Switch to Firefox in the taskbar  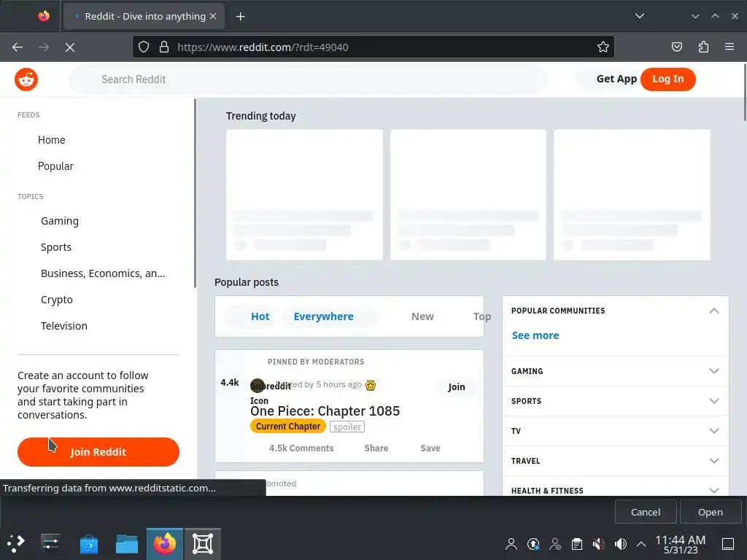[165, 544]
